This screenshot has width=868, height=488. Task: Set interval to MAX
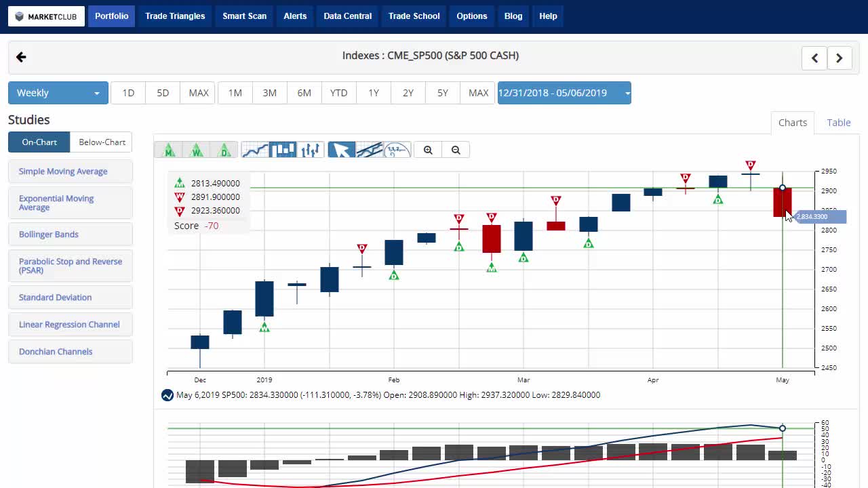198,93
